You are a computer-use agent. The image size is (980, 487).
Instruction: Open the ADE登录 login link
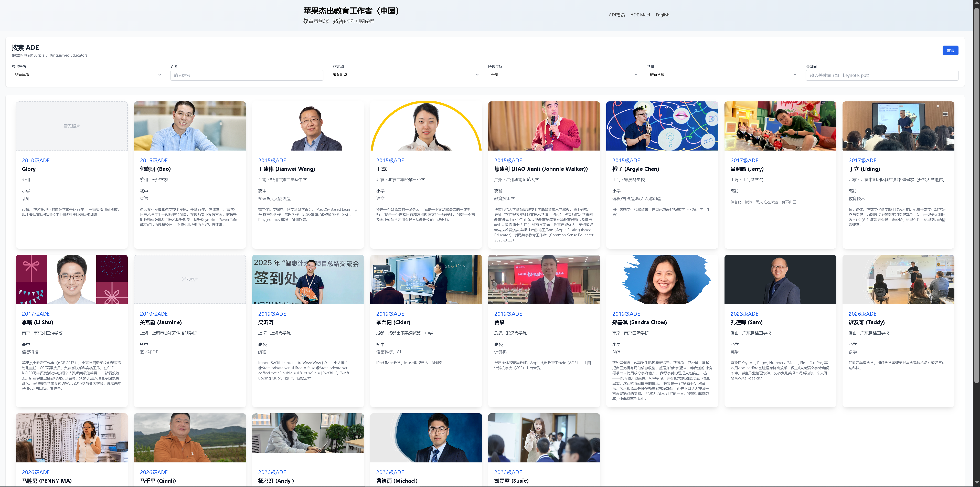(x=616, y=15)
